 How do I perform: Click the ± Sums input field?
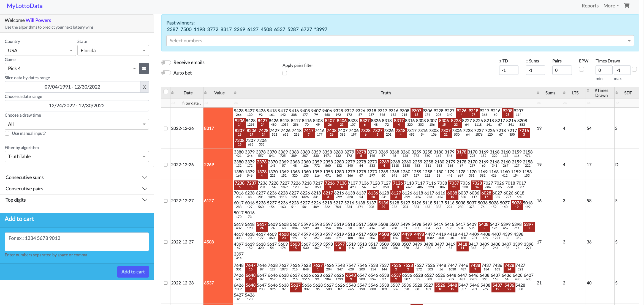tap(535, 70)
